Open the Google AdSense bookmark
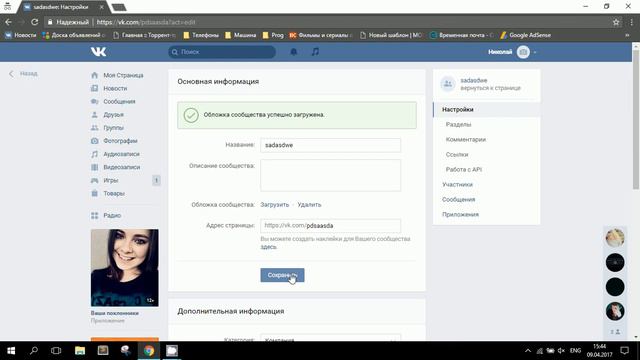640x360 pixels. (525, 35)
